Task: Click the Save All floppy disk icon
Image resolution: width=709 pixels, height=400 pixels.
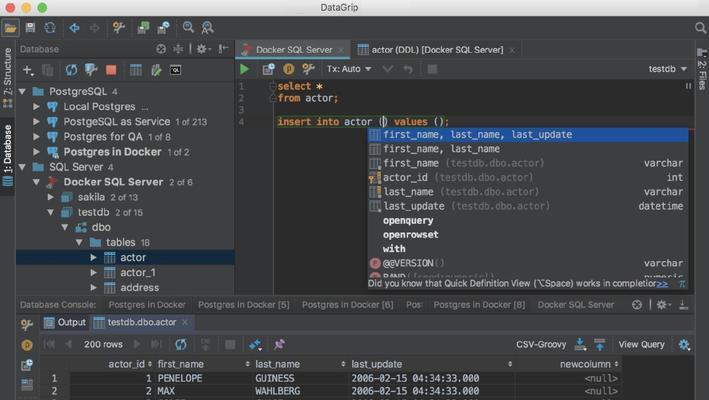Action: 30,28
